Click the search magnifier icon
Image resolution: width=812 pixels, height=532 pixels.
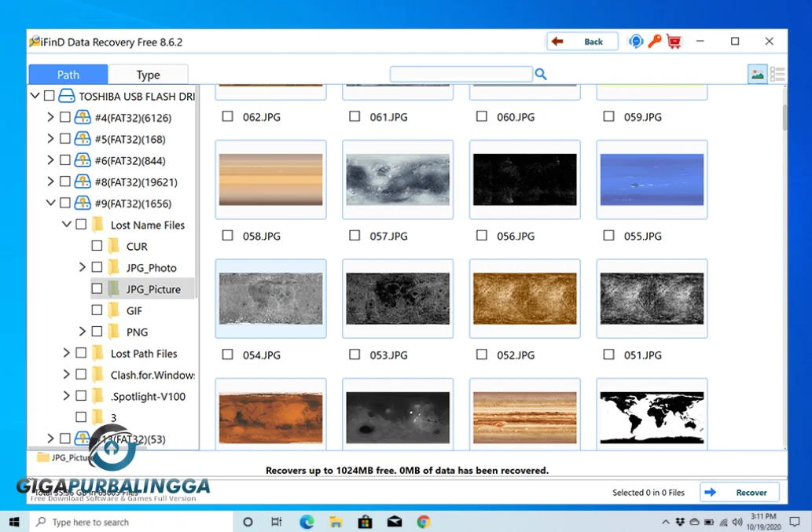541,73
